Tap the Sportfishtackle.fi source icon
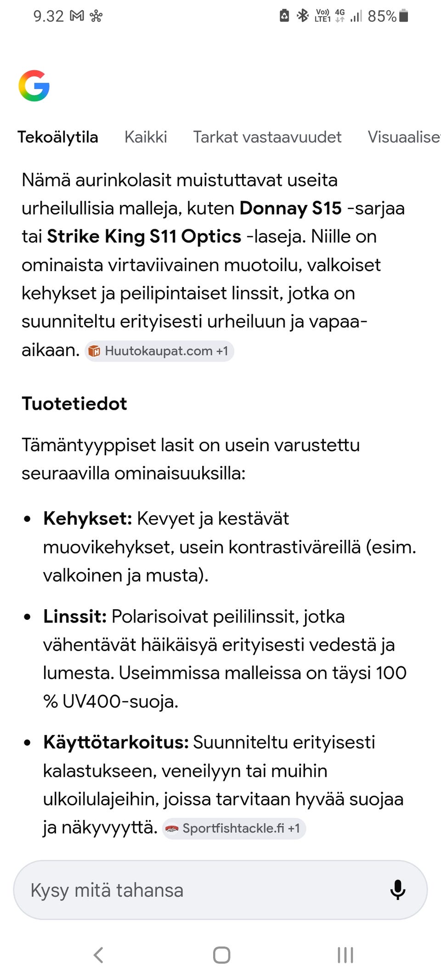 pyautogui.click(x=173, y=829)
